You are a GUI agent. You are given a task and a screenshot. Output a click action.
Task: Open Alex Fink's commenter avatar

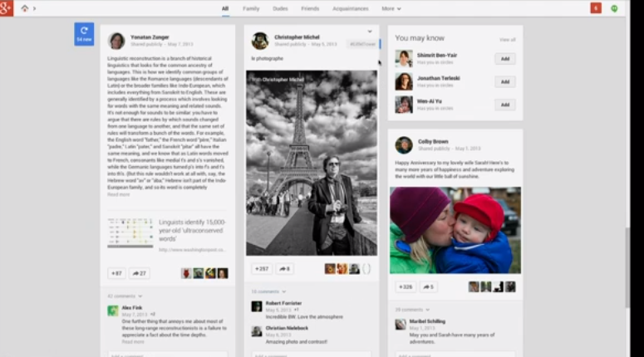[x=113, y=311]
